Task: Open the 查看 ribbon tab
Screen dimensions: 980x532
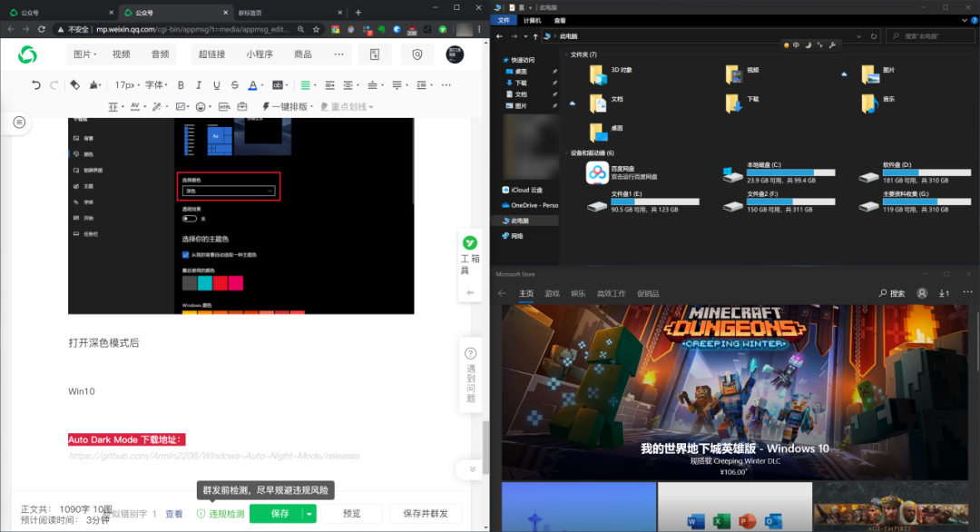Action: click(560, 21)
